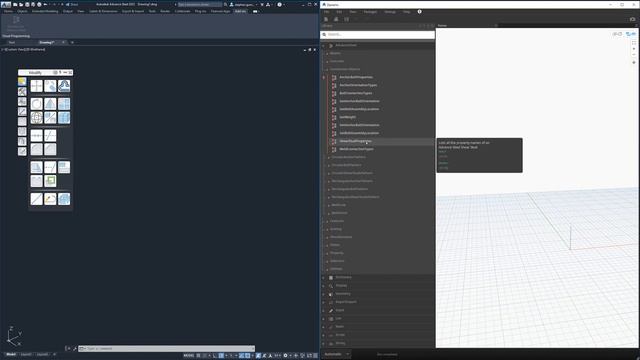
Task: Open the Extended Modeling ribbon tab
Action: [45, 11]
